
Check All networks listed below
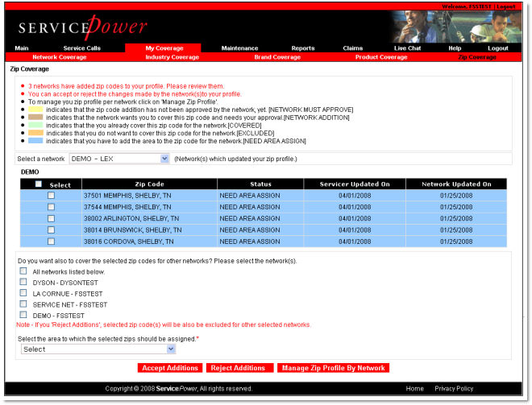tap(23, 271)
